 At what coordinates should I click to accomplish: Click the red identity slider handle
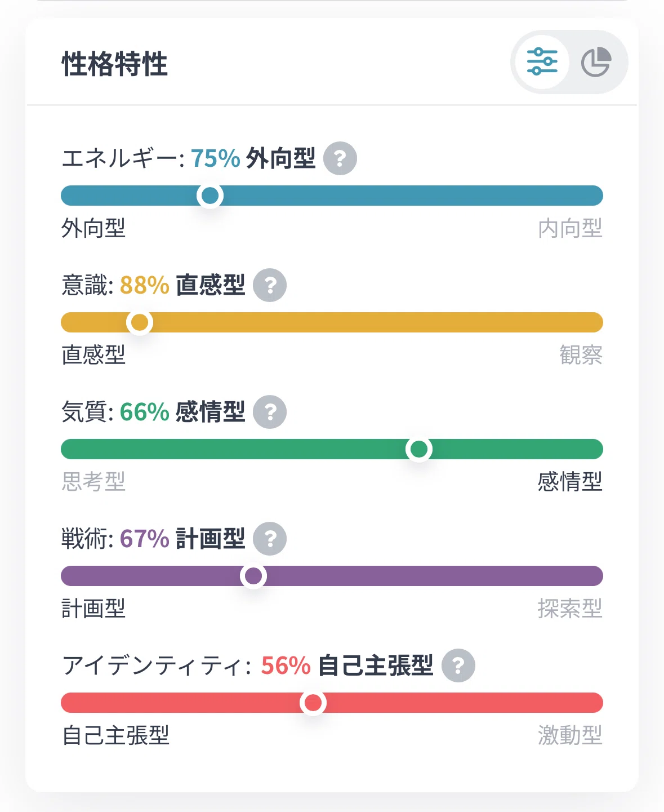[x=313, y=703]
